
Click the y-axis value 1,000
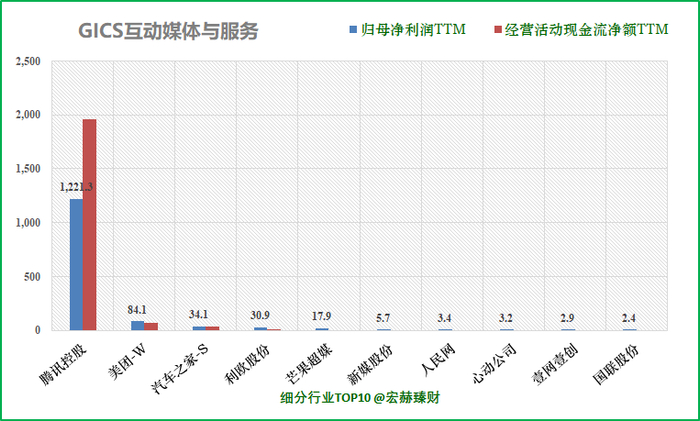(28, 223)
